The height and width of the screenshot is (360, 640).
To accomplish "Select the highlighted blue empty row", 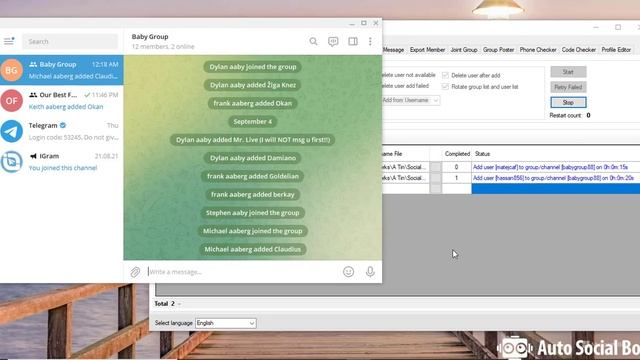I will [556, 188].
